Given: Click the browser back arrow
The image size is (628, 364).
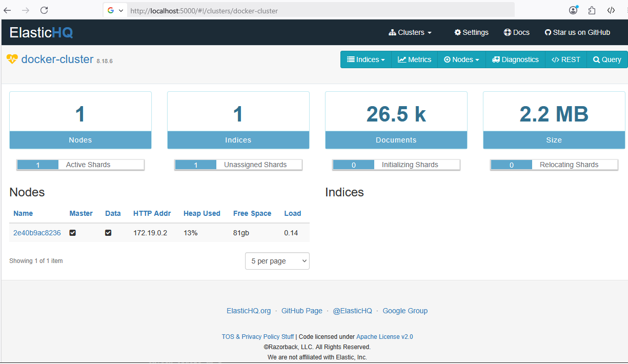Looking at the screenshot, I should [x=7, y=10].
